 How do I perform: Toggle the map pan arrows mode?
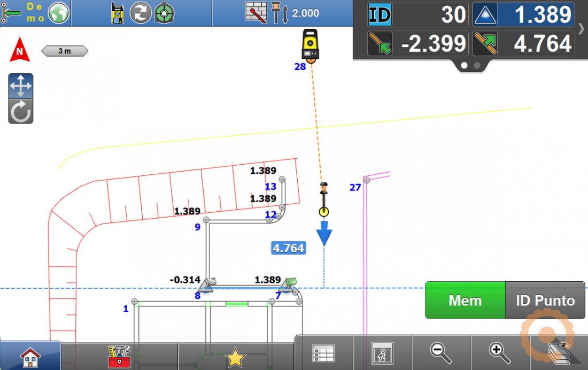point(21,86)
